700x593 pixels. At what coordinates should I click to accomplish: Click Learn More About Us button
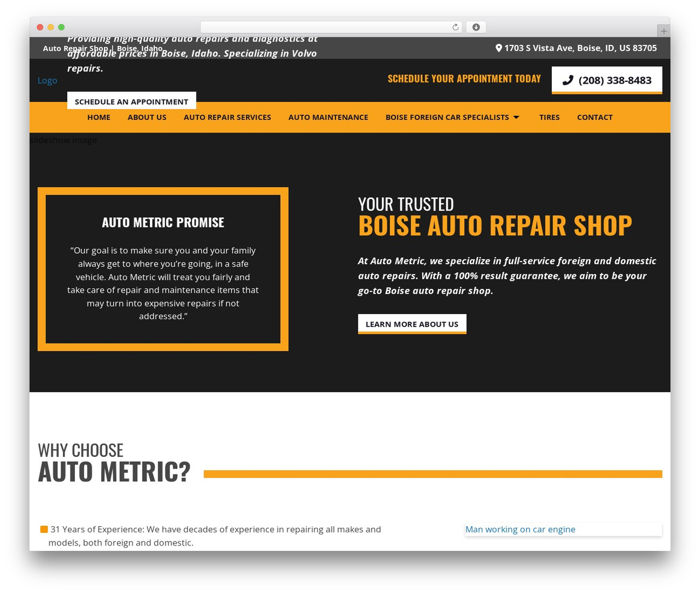pos(412,324)
